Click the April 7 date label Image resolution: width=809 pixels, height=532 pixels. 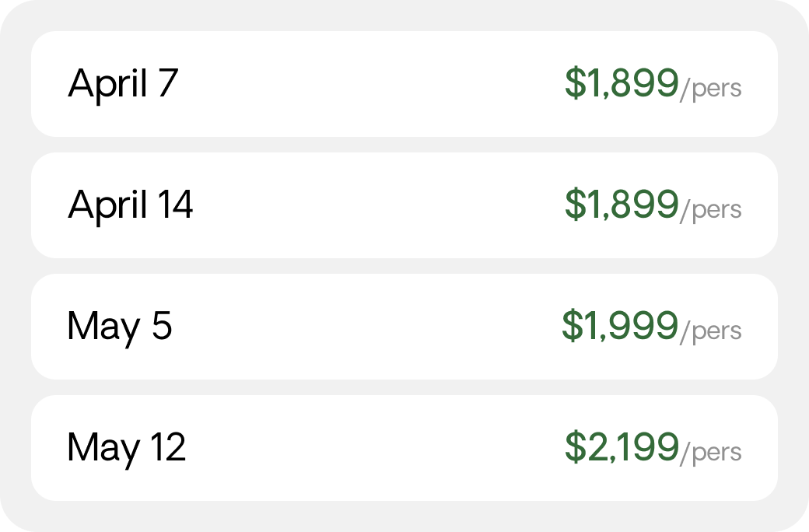123,84
